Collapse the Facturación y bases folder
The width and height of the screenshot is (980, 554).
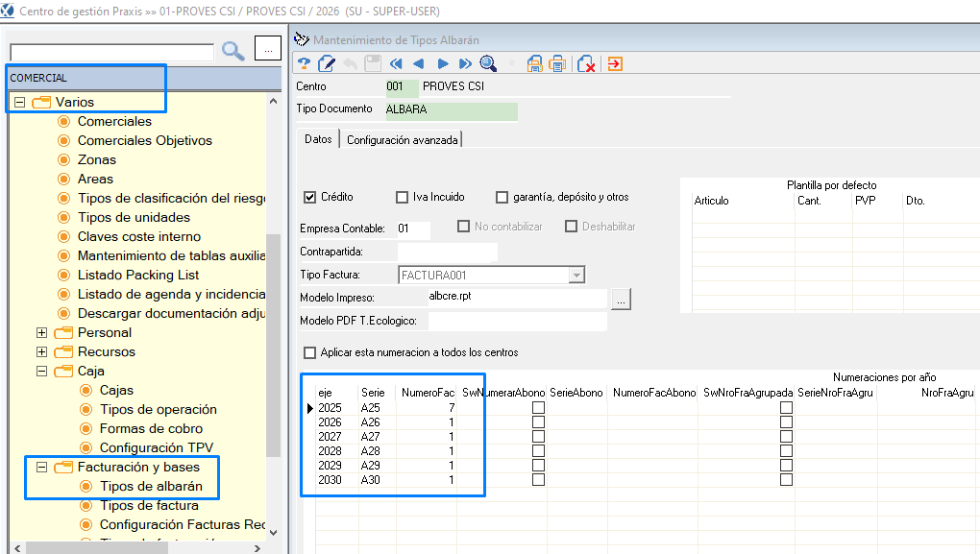pos(42,468)
